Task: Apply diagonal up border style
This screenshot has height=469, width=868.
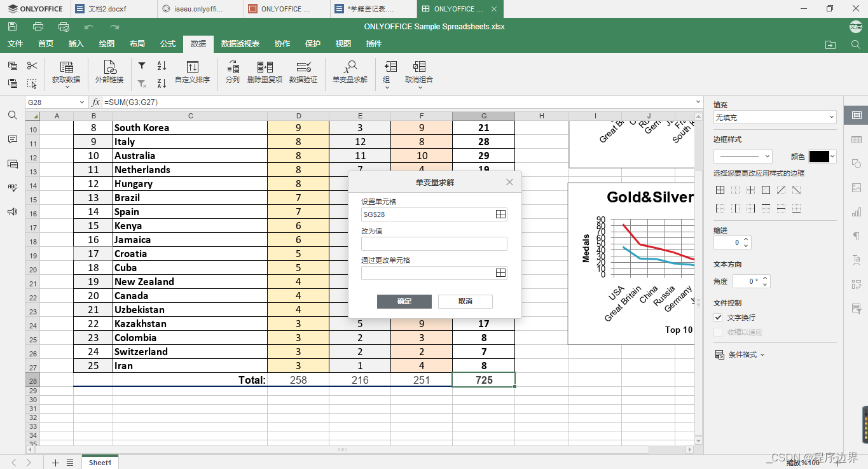Action: coord(782,190)
